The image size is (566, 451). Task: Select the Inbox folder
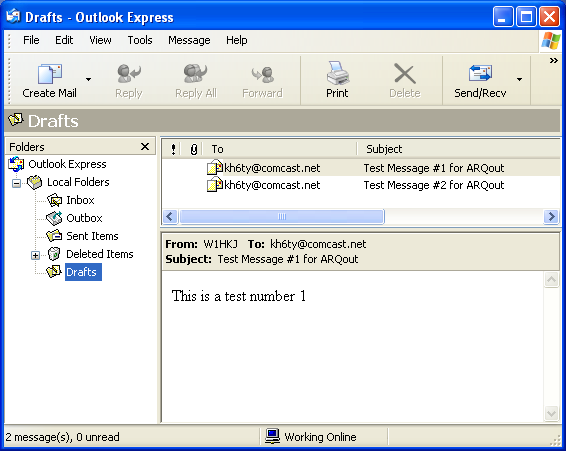click(x=80, y=200)
